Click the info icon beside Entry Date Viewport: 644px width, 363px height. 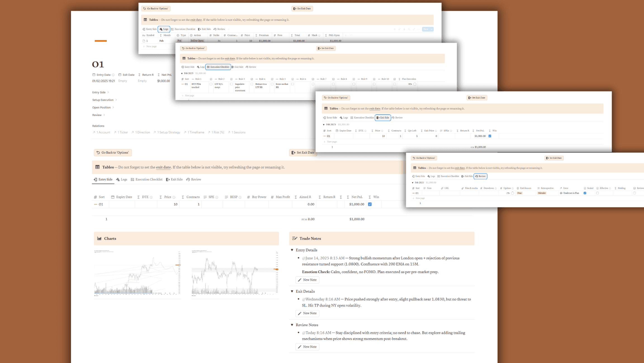coord(113,75)
